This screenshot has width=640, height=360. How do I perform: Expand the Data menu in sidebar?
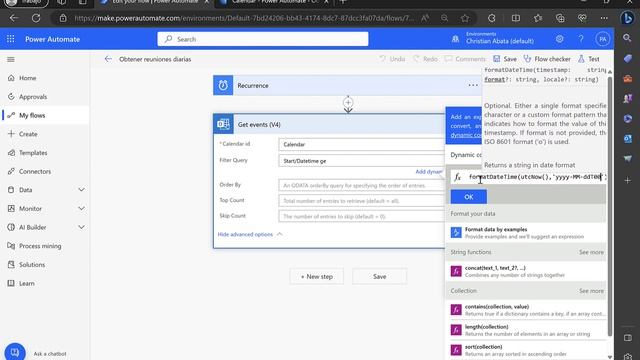click(x=81, y=190)
